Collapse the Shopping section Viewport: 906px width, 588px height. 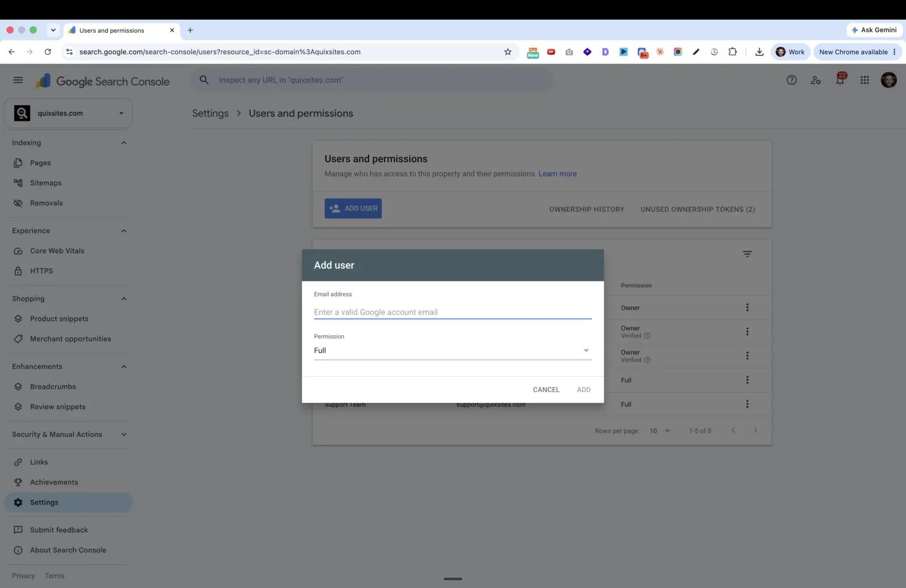click(123, 299)
